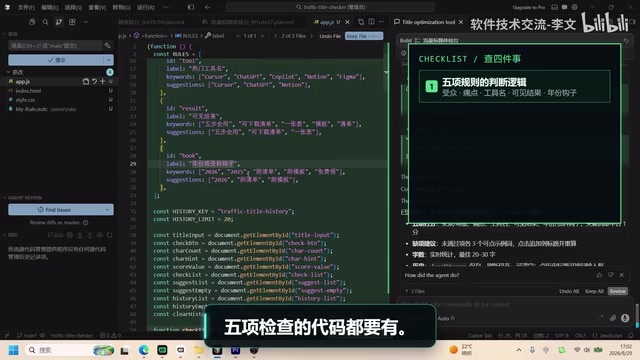640x360 pixels.
Task: Open the Search view icon in sidebar
Action: (x=45, y=22)
